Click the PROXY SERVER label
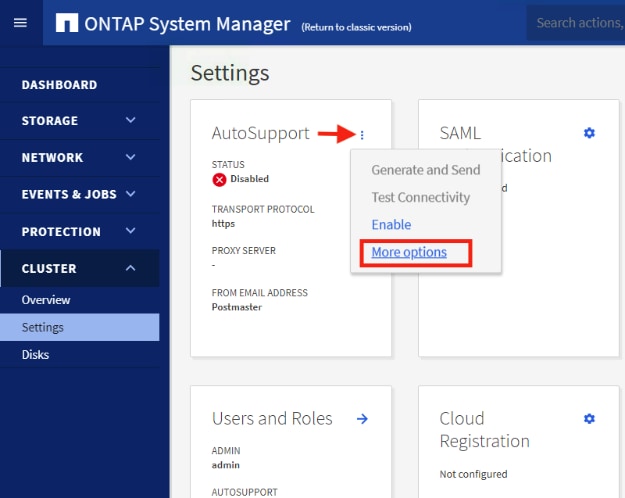The image size is (625, 498). point(244,250)
